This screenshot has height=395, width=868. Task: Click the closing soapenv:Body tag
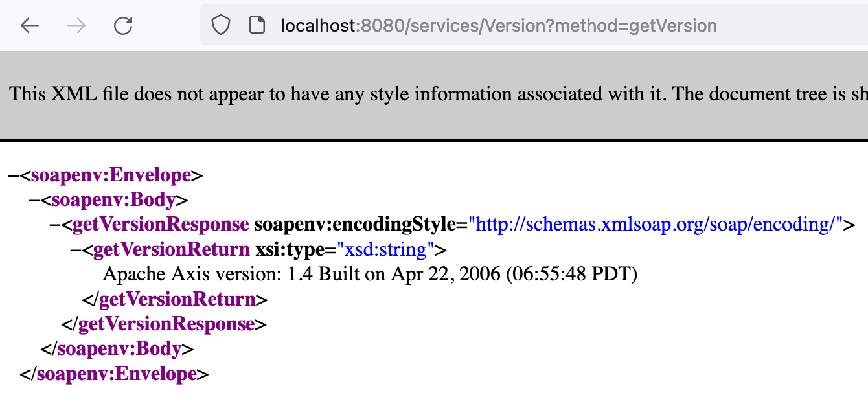[117, 348]
